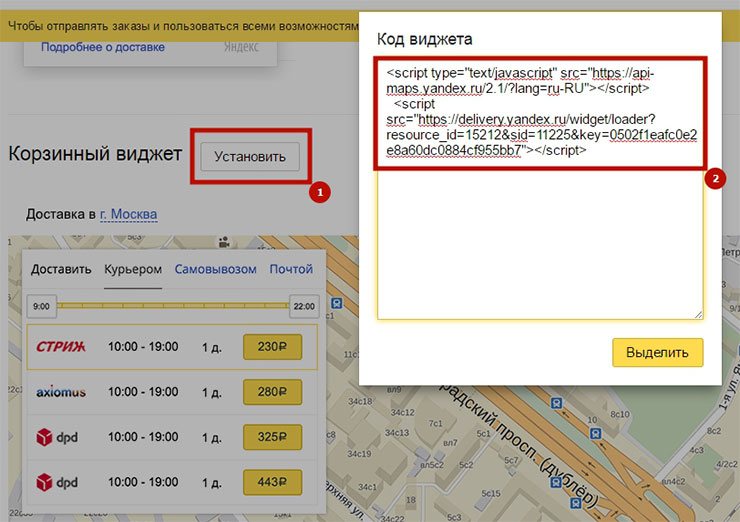Click the yellow delivery time range track
The height and width of the screenshot is (522, 740).
[173, 306]
